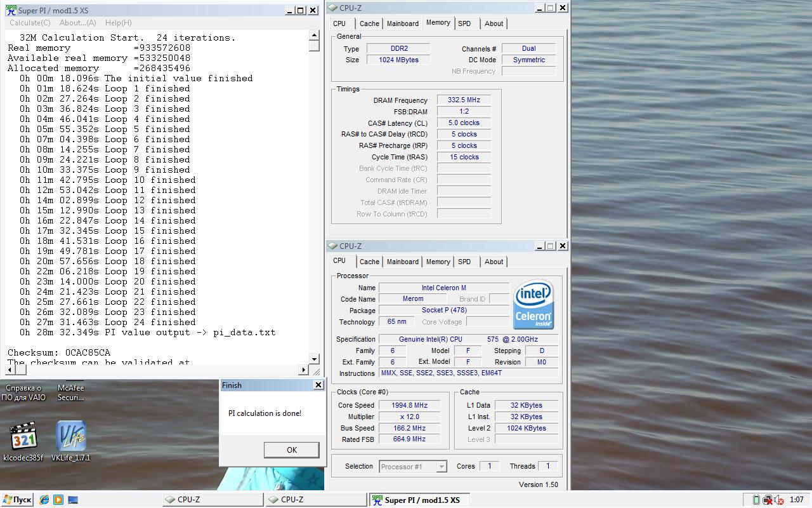Select the Cache tab in the processor CPU-Z window
The height and width of the screenshot is (508, 812).
(x=369, y=262)
